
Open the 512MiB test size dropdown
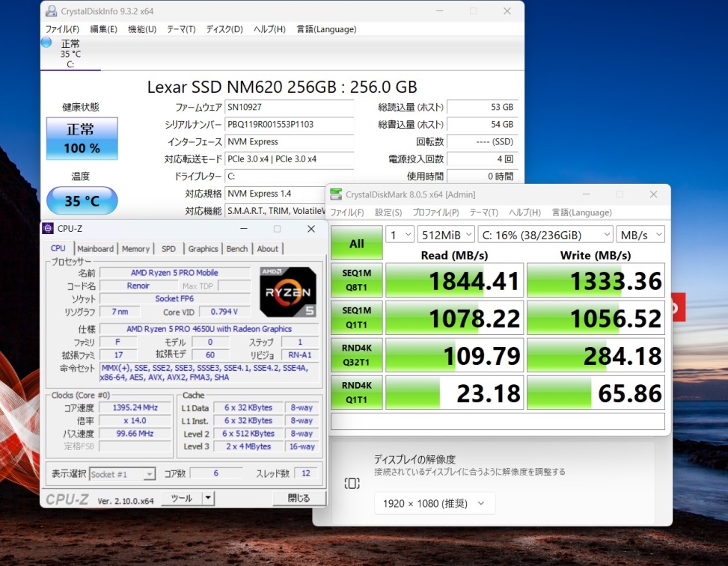[446, 235]
